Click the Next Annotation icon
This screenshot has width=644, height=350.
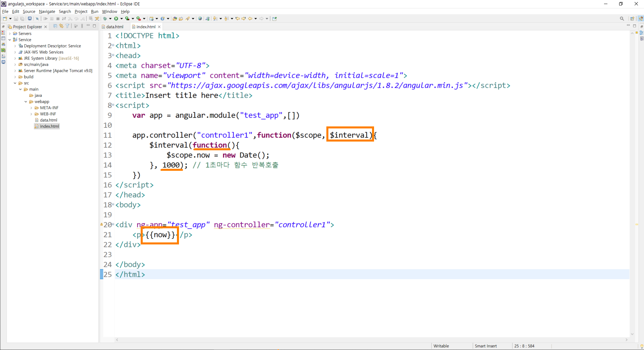tap(215, 19)
